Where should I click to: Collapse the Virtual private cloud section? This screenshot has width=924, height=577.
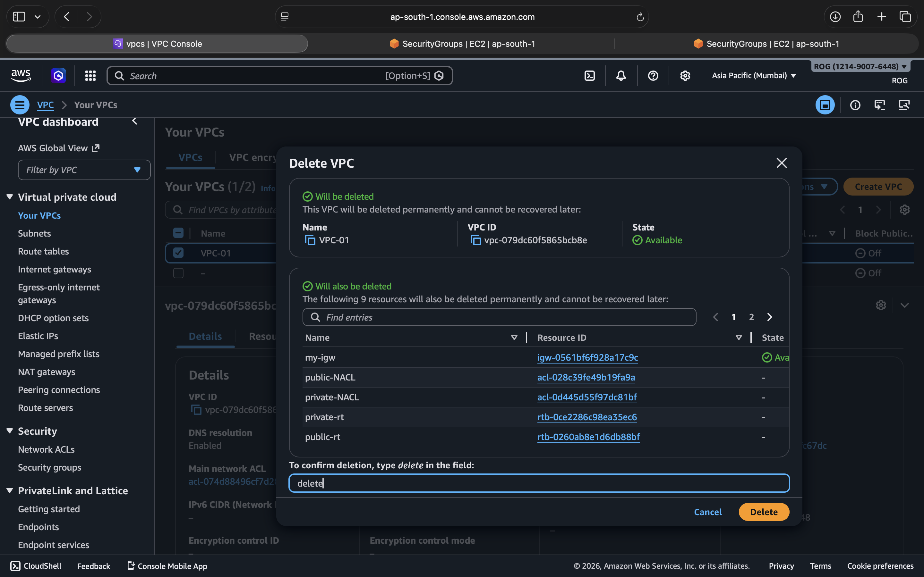click(10, 197)
